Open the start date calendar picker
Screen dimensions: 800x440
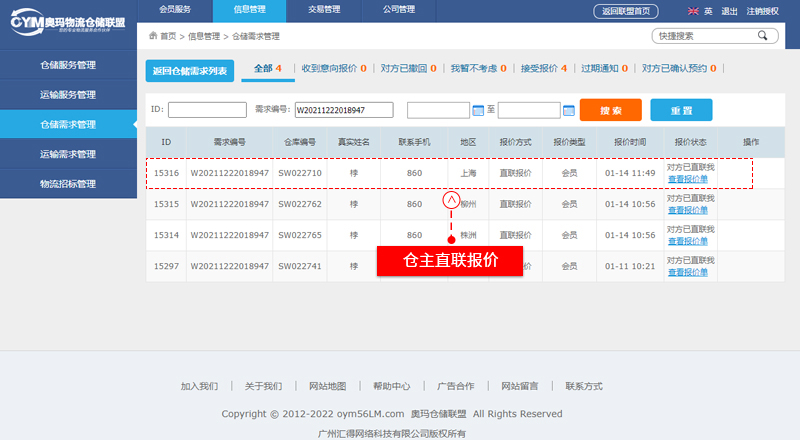(477, 110)
